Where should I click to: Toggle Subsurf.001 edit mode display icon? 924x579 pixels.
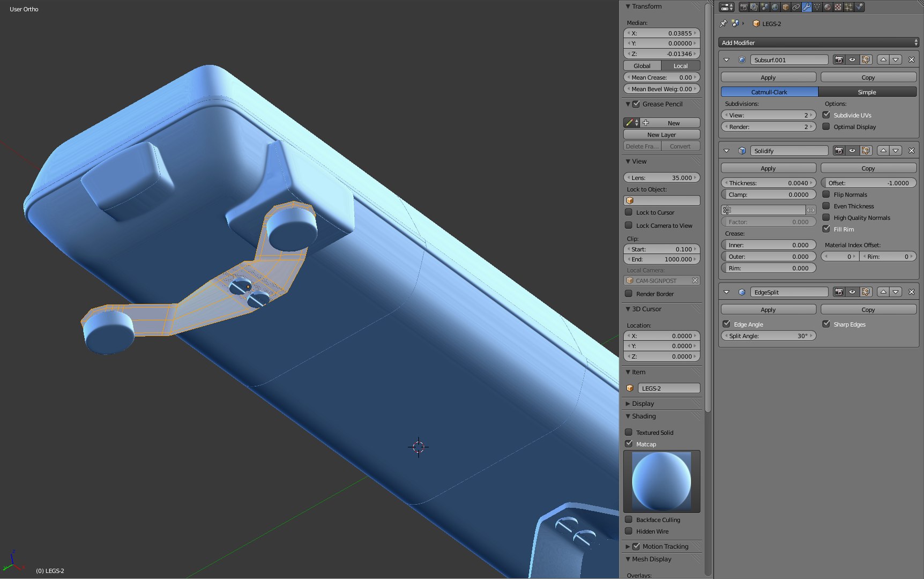point(866,60)
